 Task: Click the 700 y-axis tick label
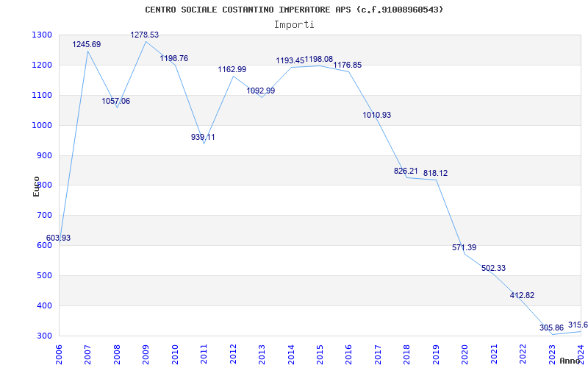tap(44, 216)
